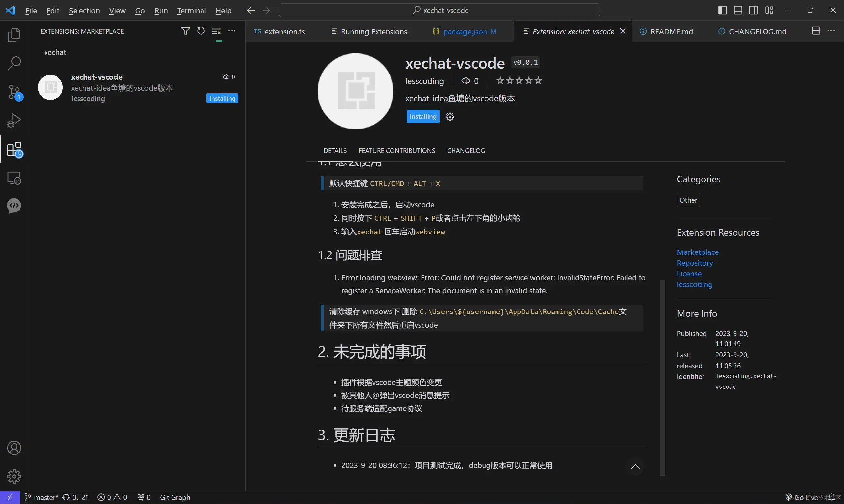Split the editor with split icon
The image size is (844, 504).
click(x=816, y=31)
